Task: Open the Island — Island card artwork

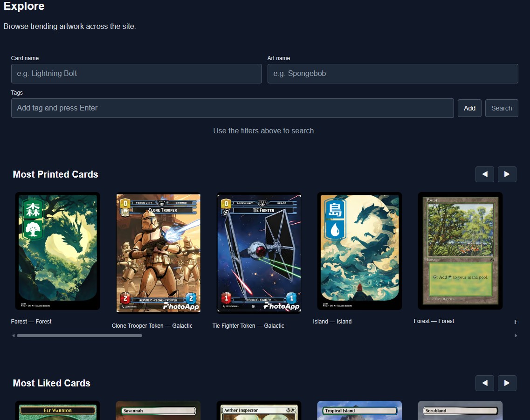Action: [359, 251]
